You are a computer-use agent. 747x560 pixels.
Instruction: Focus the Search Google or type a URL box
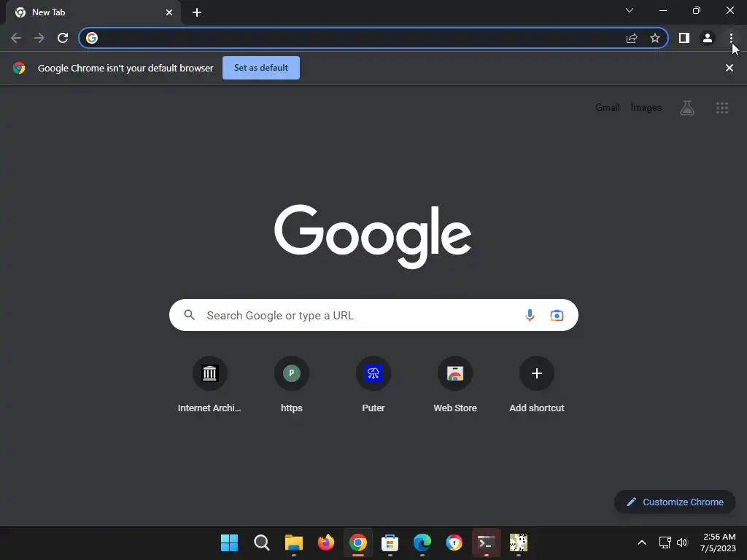pos(373,315)
